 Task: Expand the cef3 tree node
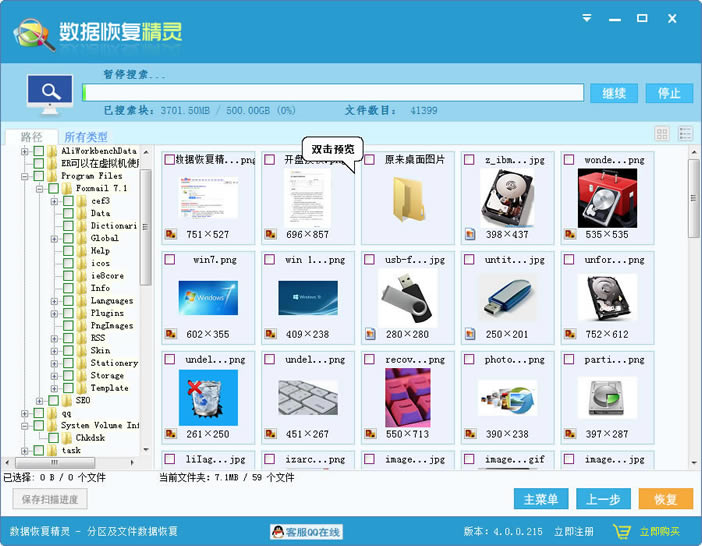[x=54, y=201]
